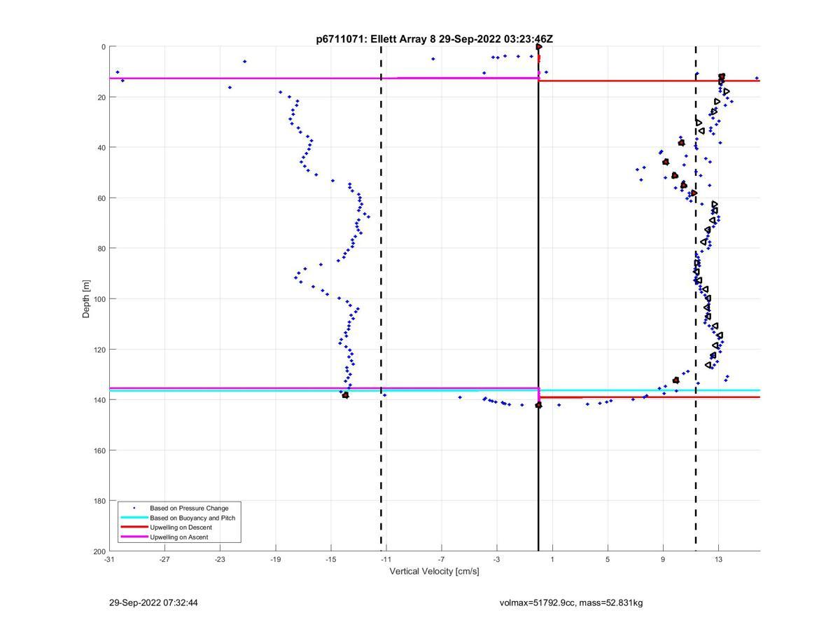Click the cyan line sample in the legend
Image resolution: width=840 pixels, height=620 pixels.
click(x=134, y=518)
